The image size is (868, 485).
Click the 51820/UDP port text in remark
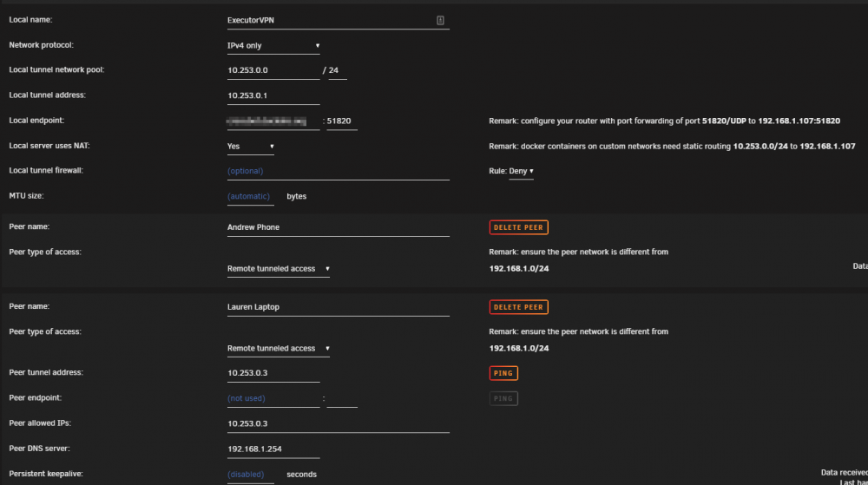(724, 121)
